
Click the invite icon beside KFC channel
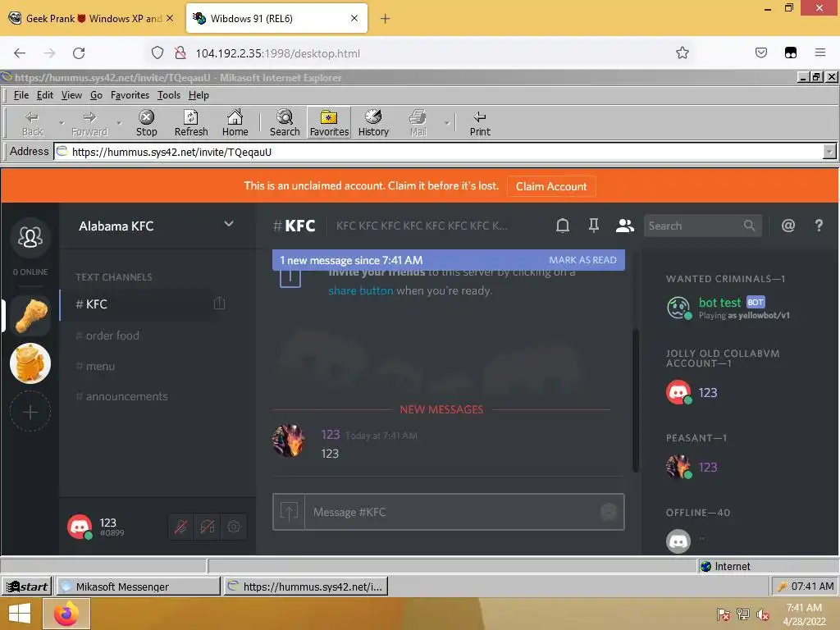pos(219,304)
